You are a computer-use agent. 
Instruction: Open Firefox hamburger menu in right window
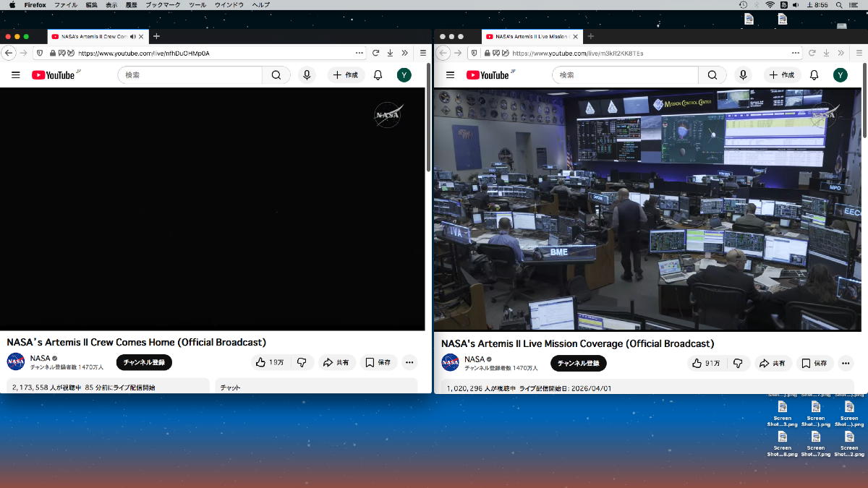858,53
